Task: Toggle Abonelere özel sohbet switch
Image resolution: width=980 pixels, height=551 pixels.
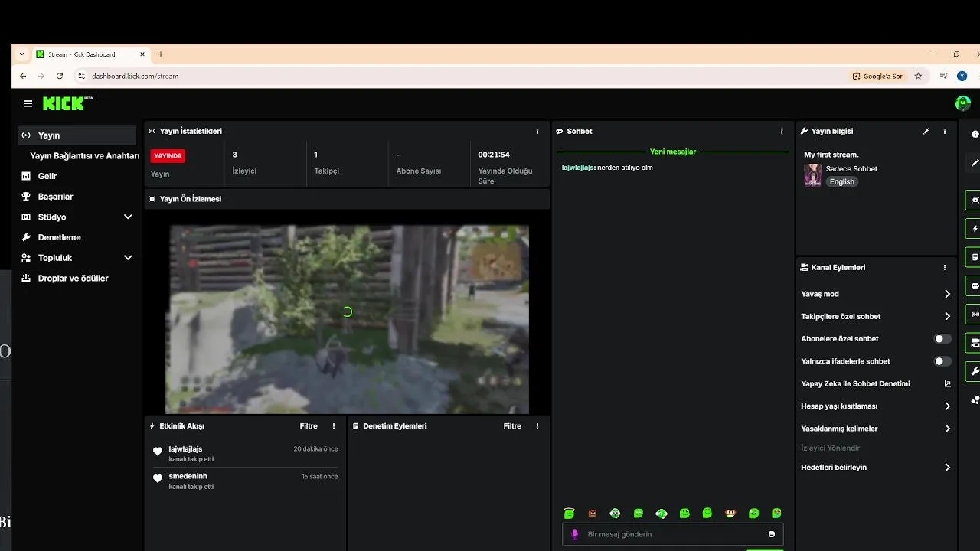Action: pyautogui.click(x=942, y=339)
